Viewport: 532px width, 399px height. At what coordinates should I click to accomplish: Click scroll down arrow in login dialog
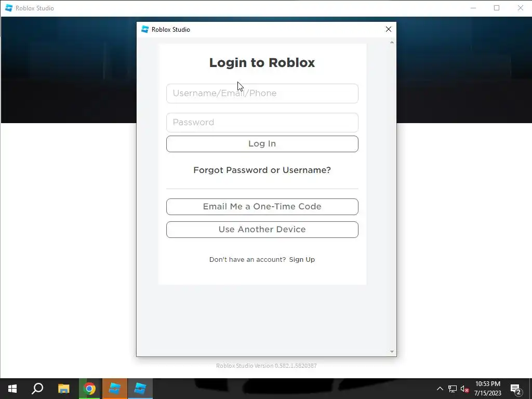[x=392, y=352]
